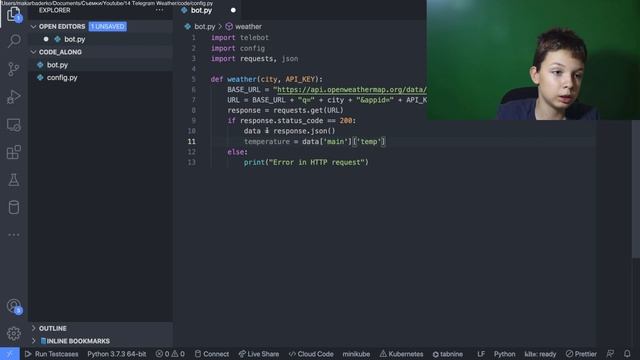Image resolution: width=640 pixels, height=360 pixels.
Task: Open Run and Debug view
Action: pyautogui.click(x=13, y=97)
